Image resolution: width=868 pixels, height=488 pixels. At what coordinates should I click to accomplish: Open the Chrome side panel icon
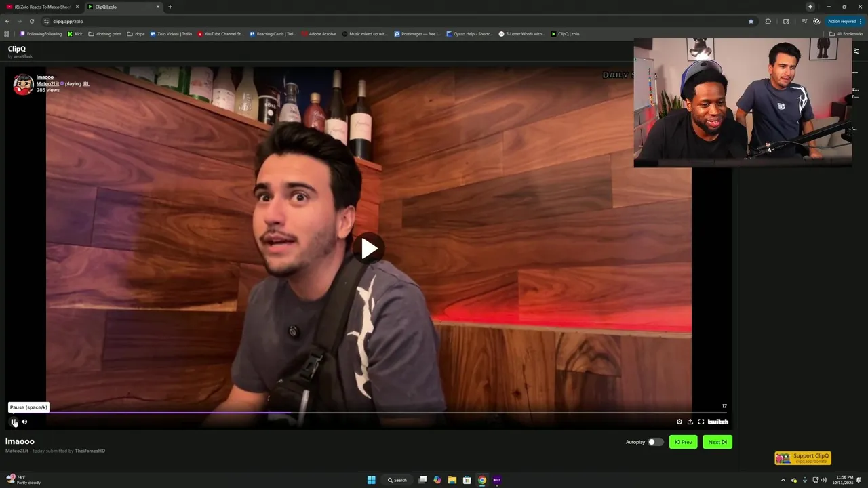tap(786, 21)
